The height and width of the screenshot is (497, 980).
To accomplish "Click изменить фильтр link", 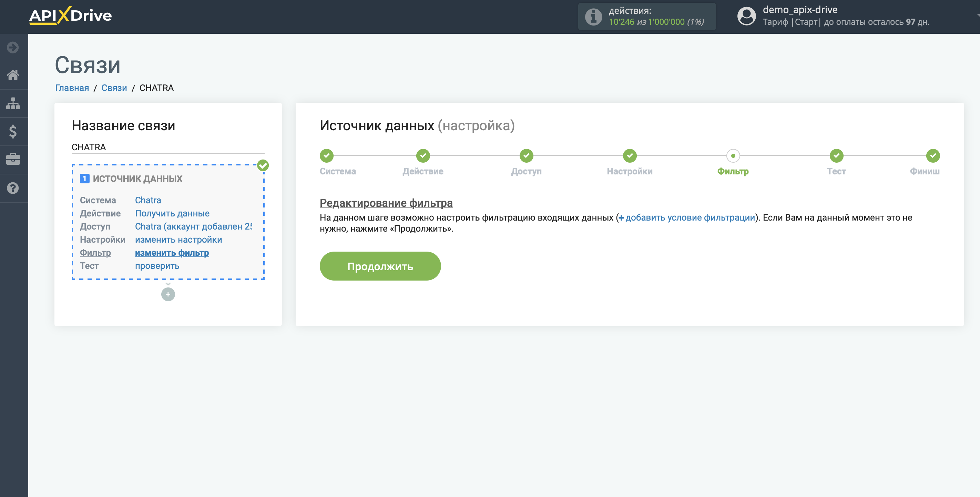I will pos(172,253).
